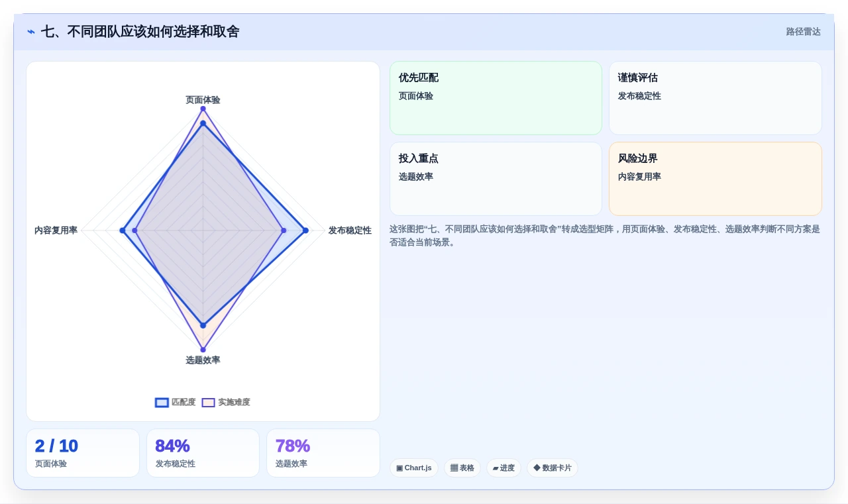The width and height of the screenshot is (848, 504).
Task: Click the 78% 选题效率 stat card
Action: coord(323,453)
